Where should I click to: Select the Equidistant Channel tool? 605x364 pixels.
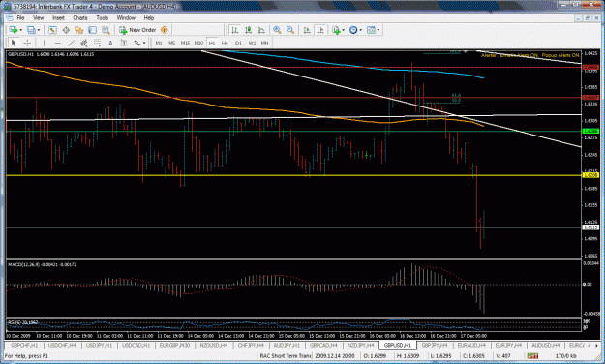(83, 43)
